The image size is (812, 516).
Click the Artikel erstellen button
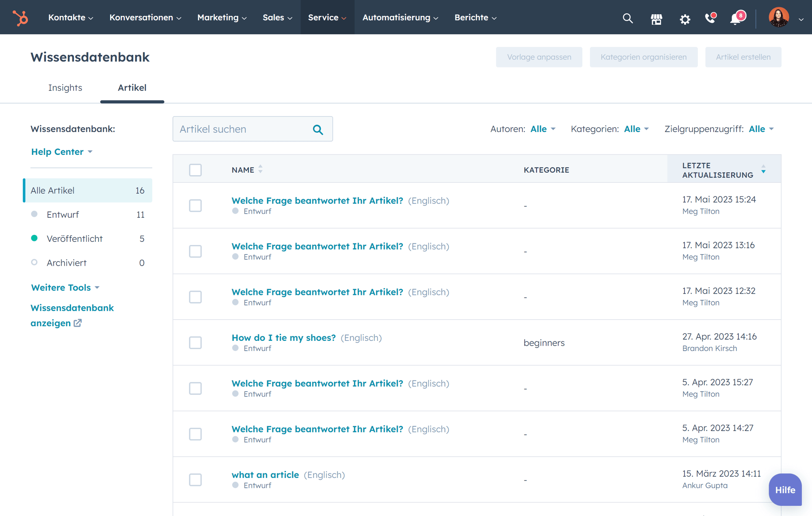743,57
